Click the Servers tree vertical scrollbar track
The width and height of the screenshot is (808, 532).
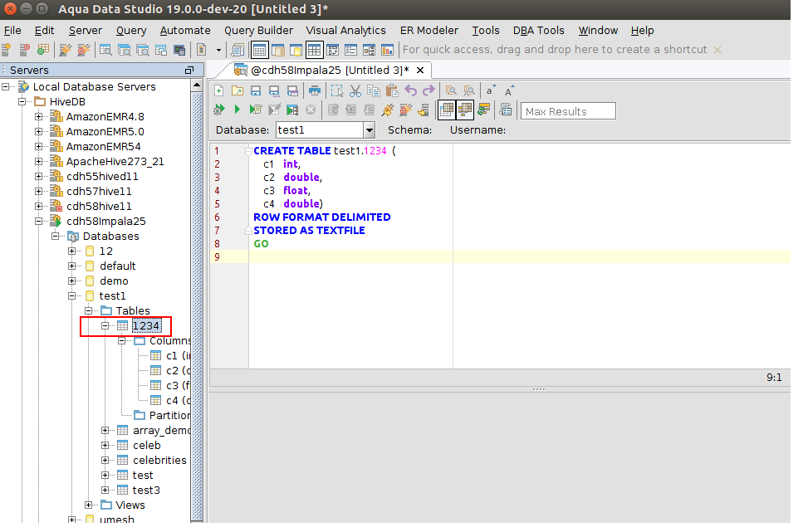tap(197, 309)
